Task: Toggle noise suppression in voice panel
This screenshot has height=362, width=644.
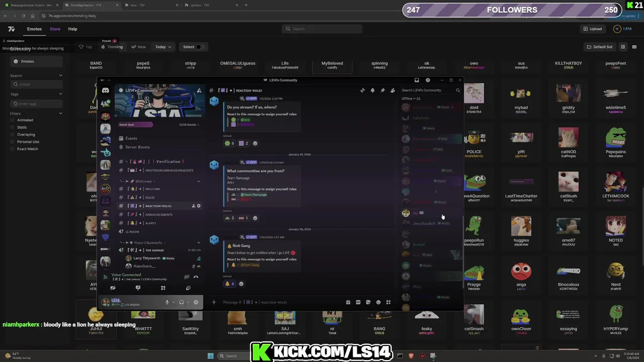Action: coord(187,277)
